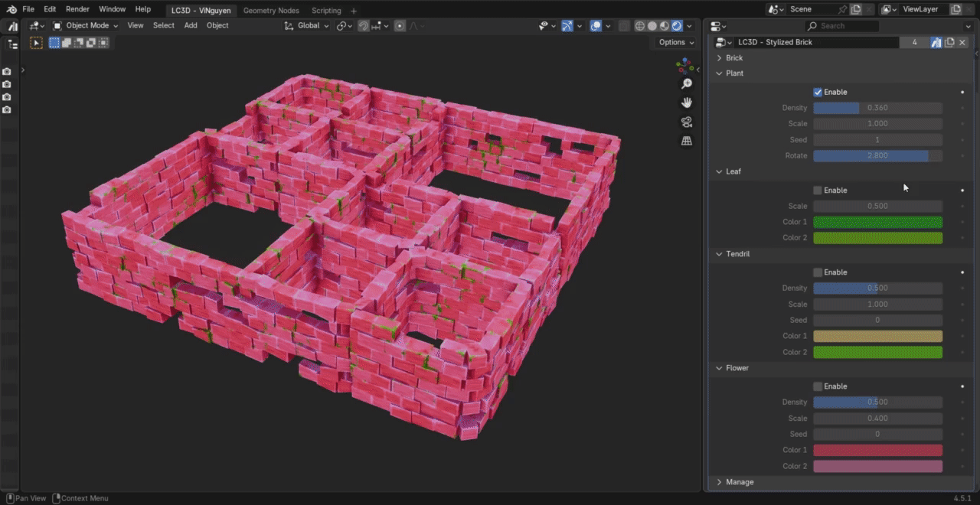Set selection mode to intersect
Image resolution: width=980 pixels, height=505 pixels.
pyautogui.click(x=103, y=43)
